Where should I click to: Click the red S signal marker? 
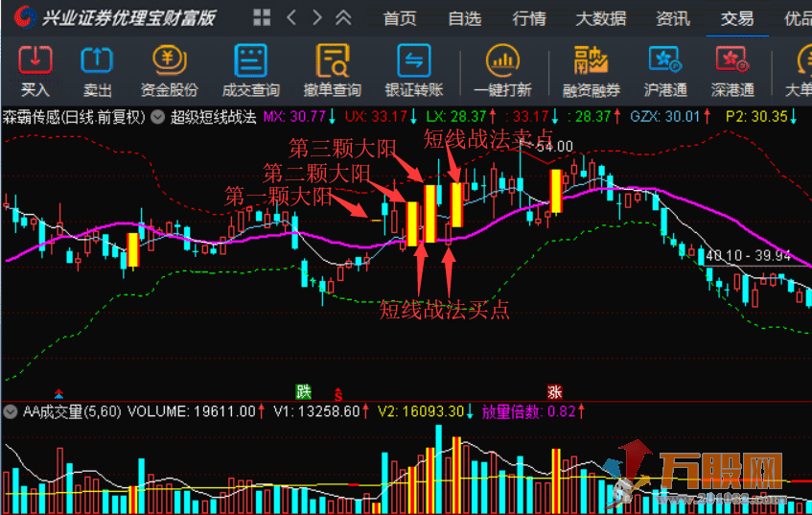point(338,394)
